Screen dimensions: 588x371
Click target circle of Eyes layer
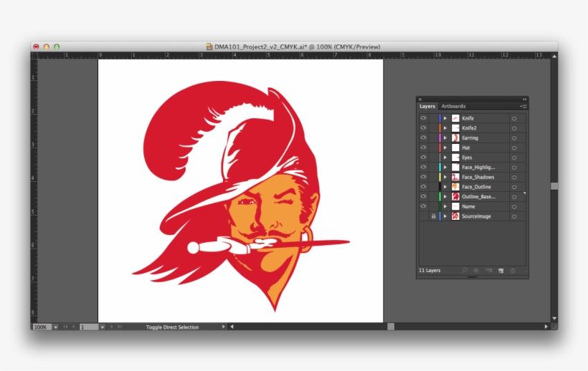[x=514, y=158]
